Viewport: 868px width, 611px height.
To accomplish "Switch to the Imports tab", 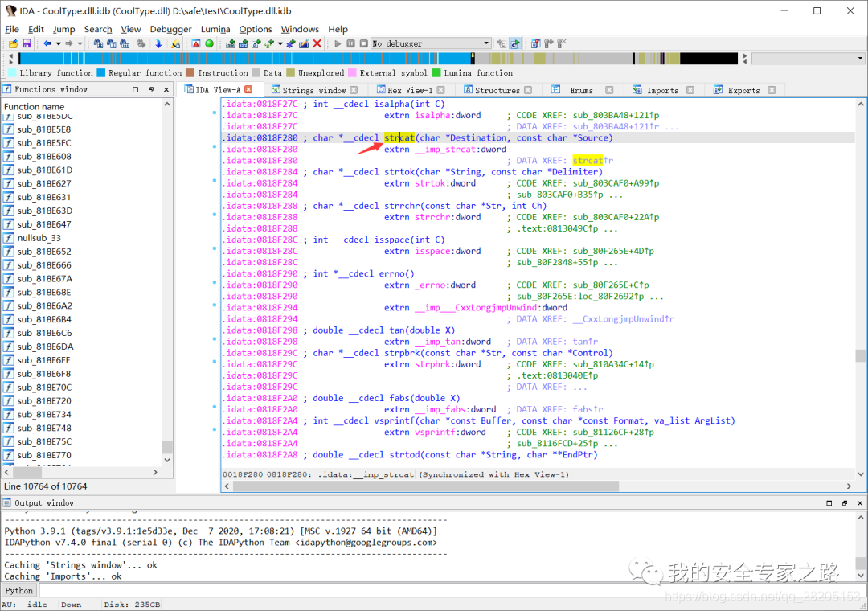I will 662,90.
